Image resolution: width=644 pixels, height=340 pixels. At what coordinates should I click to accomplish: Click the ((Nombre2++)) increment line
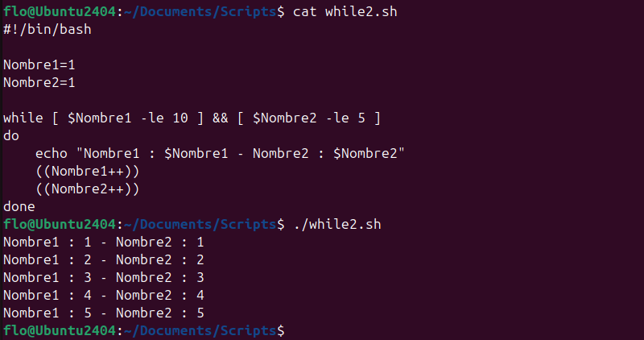pyautogui.click(x=87, y=189)
